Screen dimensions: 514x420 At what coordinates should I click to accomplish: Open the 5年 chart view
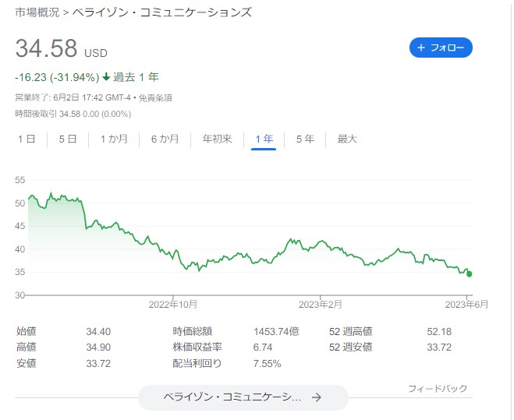305,139
